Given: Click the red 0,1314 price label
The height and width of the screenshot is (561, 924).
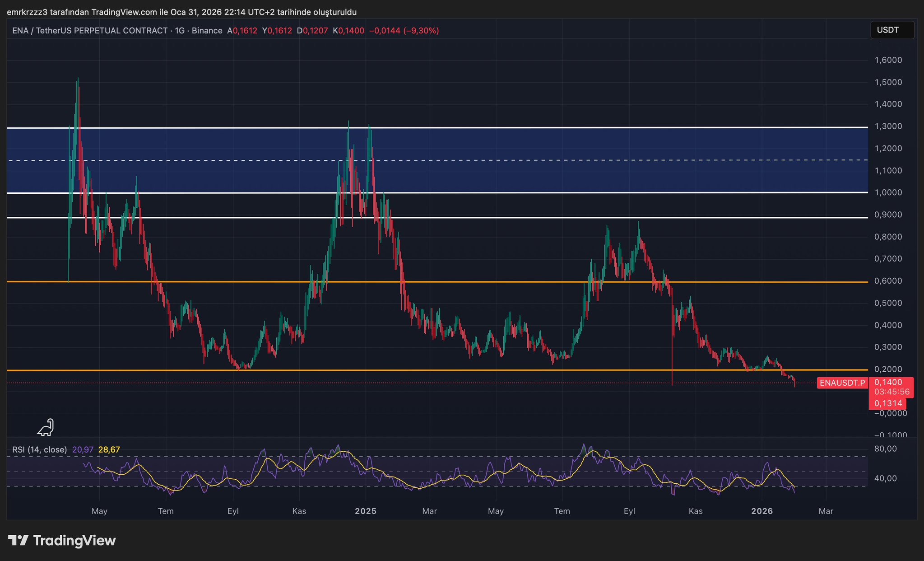Looking at the screenshot, I should (x=887, y=403).
